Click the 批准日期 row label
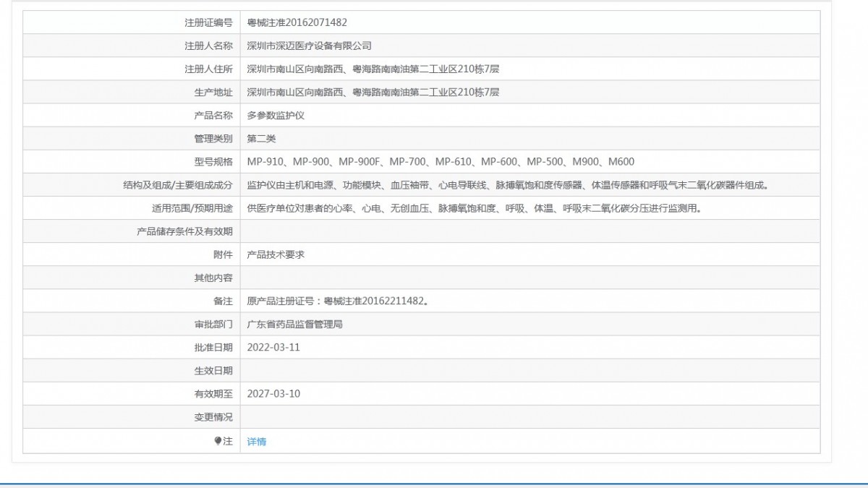The image size is (868, 488). [214, 347]
